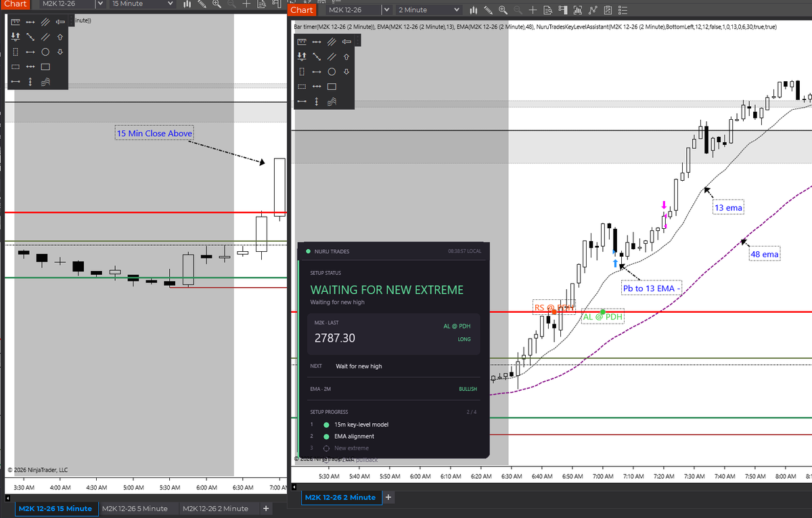Screen dimensions: 812x518
Task: Select ruler tool in 2 Minute chart palette
Action: point(302,41)
